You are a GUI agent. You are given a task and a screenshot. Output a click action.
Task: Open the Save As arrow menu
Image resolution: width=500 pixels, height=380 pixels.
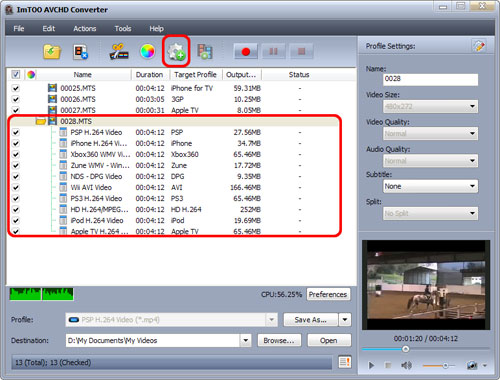(345, 320)
